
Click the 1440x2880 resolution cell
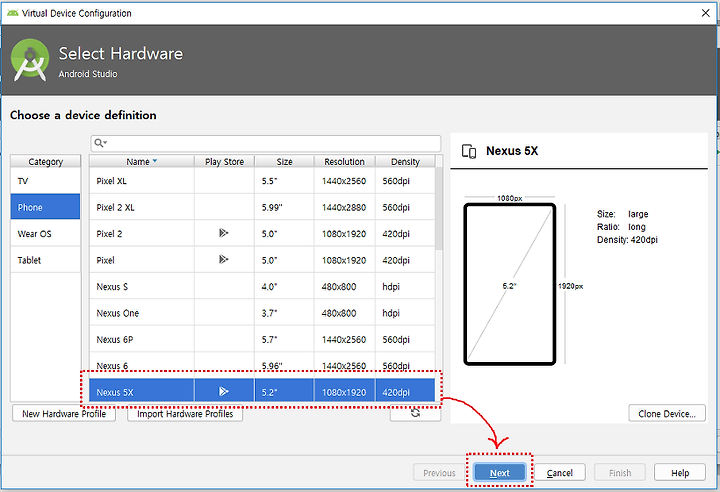pyautogui.click(x=344, y=207)
